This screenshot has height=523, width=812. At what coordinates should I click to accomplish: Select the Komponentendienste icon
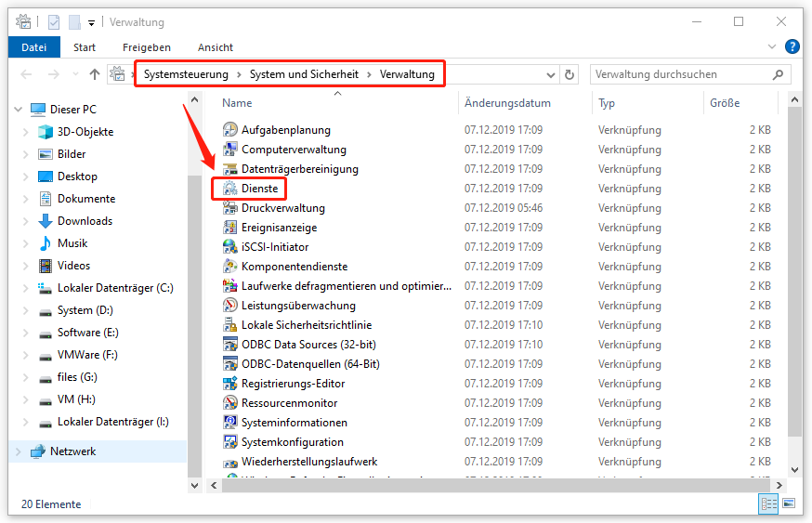coord(229,267)
